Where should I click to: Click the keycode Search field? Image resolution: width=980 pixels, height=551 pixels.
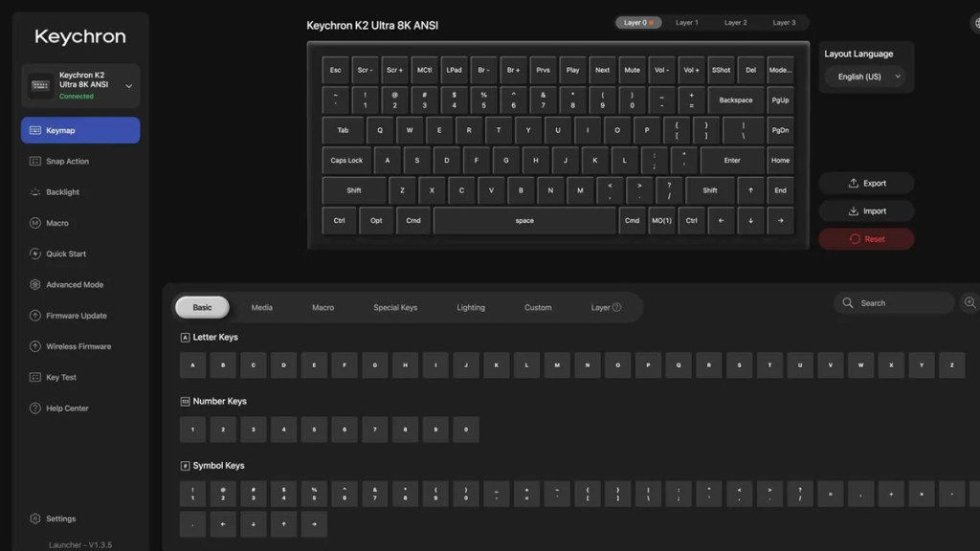(x=894, y=303)
